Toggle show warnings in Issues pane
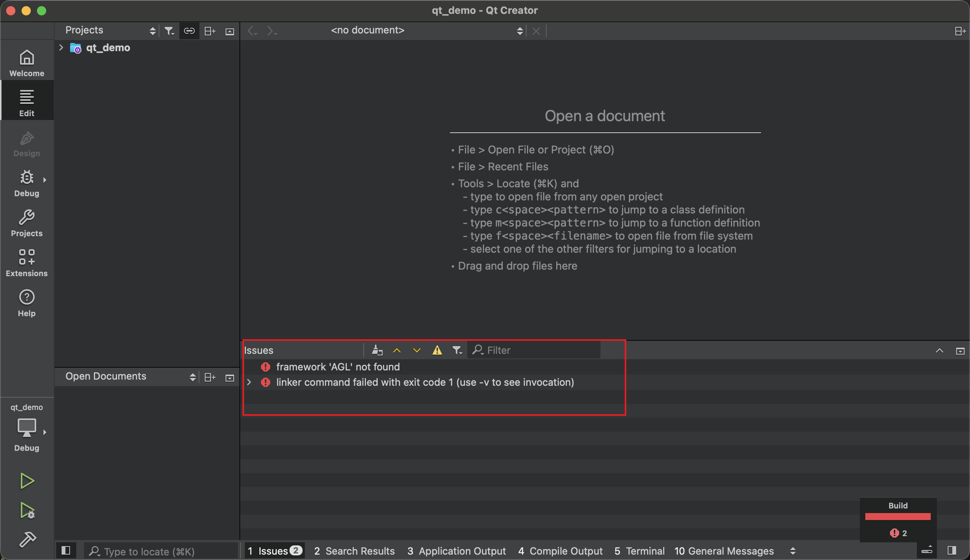 (437, 350)
